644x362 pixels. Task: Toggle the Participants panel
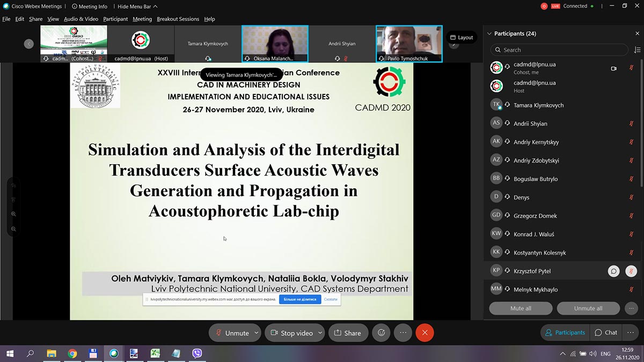565,333
